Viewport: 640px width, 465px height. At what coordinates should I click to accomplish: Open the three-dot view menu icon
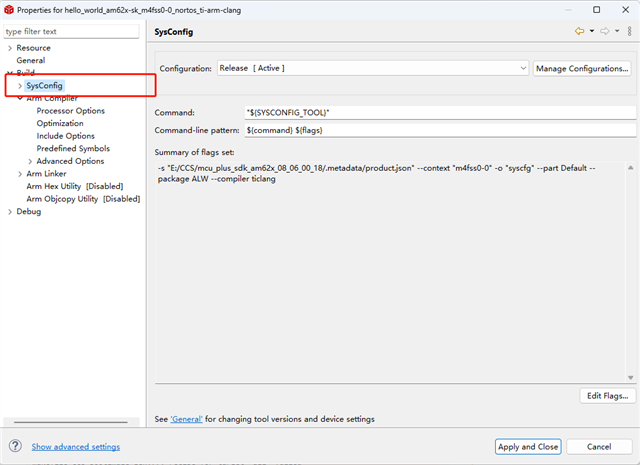click(x=629, y=32)
